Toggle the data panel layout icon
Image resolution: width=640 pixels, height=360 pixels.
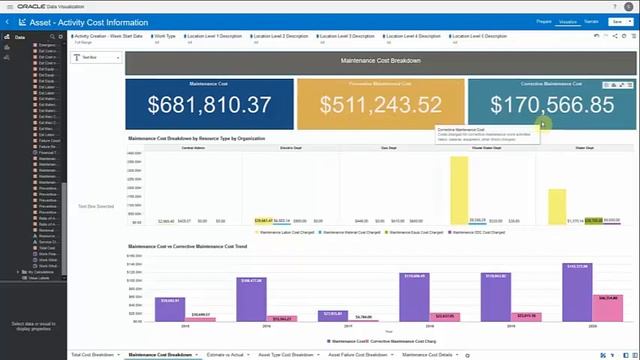tap(626, 356)
